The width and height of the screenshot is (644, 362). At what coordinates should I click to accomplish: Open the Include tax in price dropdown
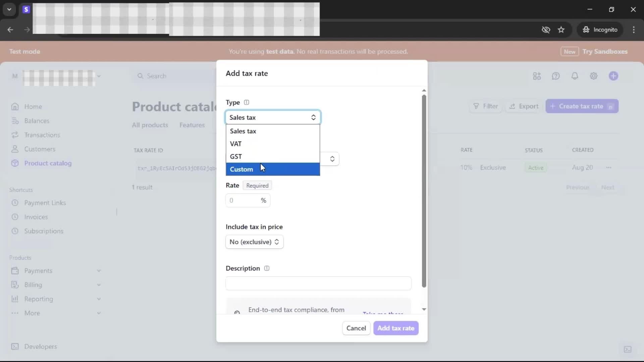pyautogui.click(x=254, y=242)
